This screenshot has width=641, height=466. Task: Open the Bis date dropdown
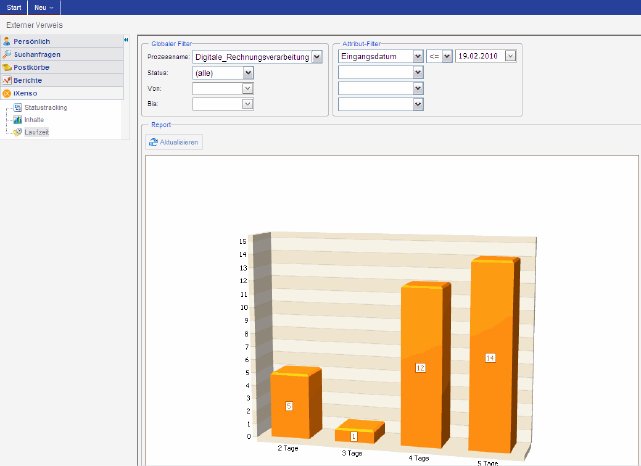pyautogui.click(x=248, y=103)
